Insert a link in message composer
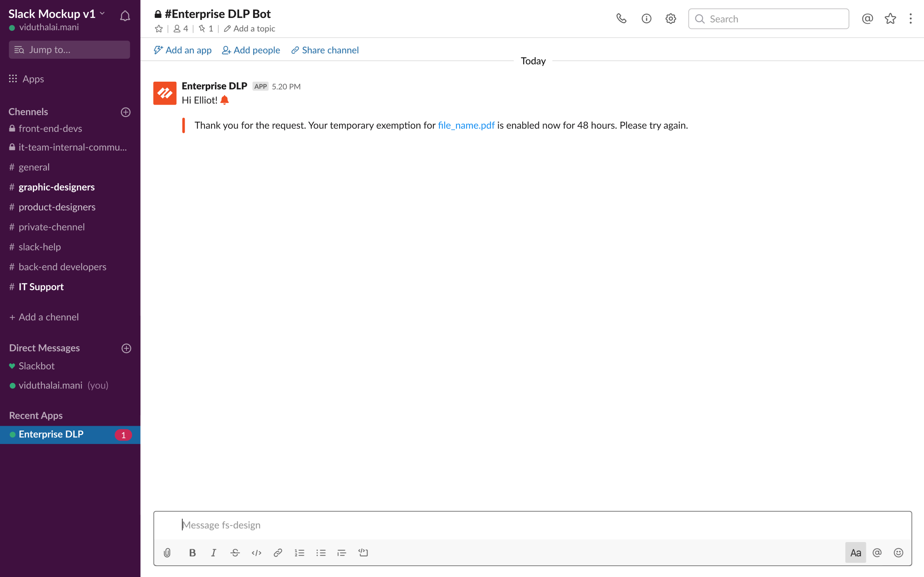The height and width of the screenshot is (577, 924). tap(278, 553)
